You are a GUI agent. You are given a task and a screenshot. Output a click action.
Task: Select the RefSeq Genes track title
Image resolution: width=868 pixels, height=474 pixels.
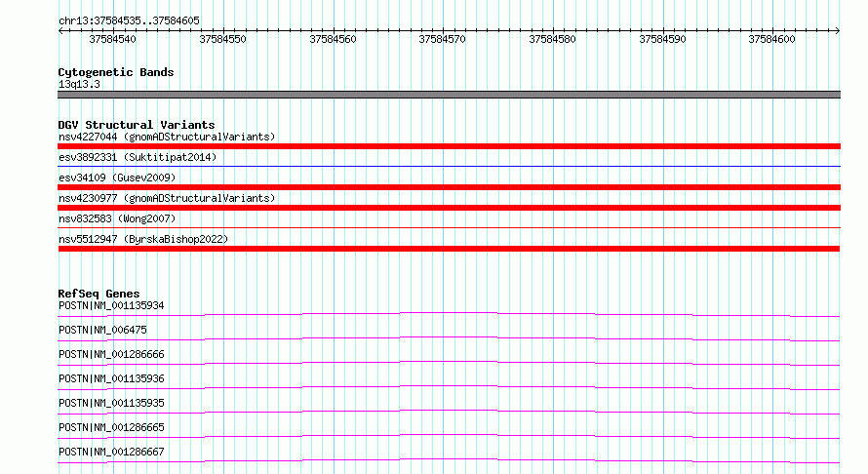tap(99, 294)
